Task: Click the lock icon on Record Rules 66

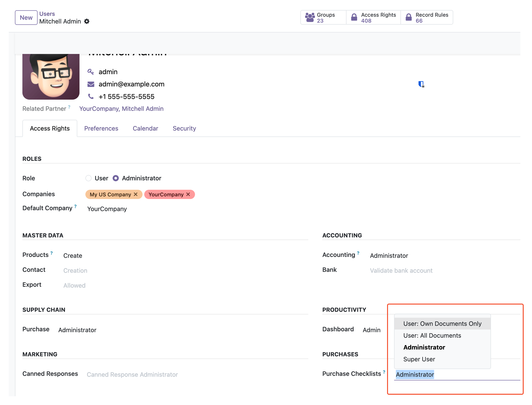Action: click(408, 17)
